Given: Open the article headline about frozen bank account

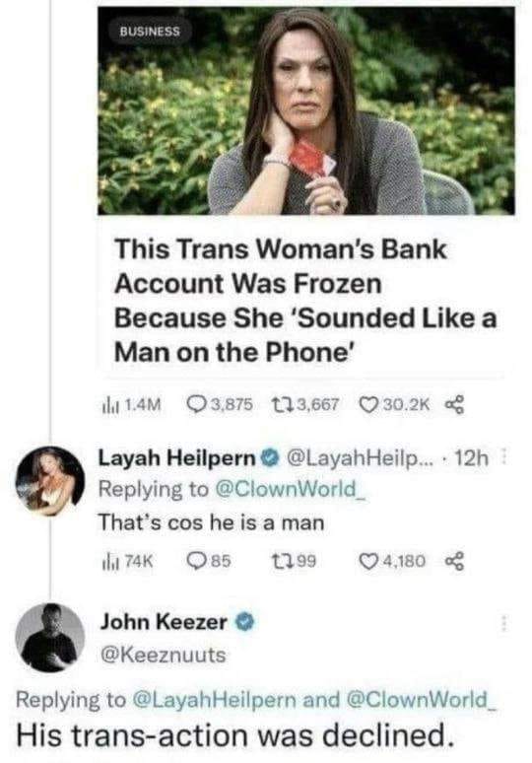Looking at the screenshot, I should (x=305, y=301).
